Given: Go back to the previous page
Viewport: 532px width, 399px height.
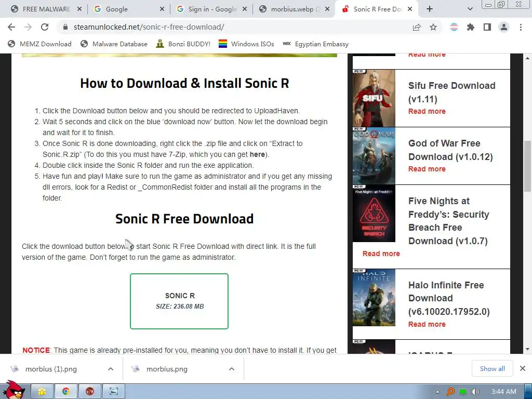Looking at the screenshot, I should pos(11,27).
